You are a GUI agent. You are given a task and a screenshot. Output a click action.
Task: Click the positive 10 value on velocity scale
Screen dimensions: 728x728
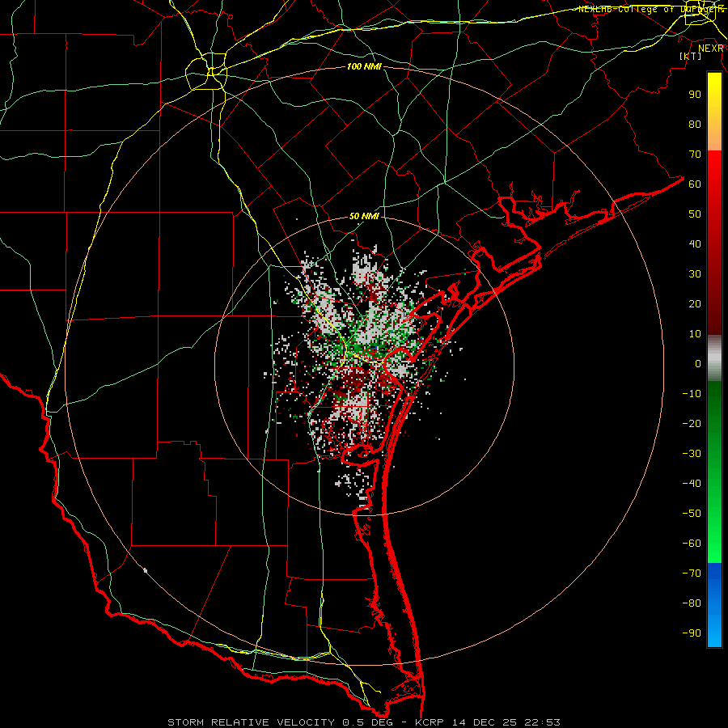(x=695, y=334)
